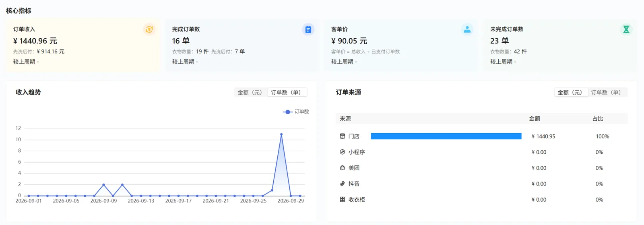Click the 抖音 source icon
This screenshot has width=644, height=225.
[343, 184]
